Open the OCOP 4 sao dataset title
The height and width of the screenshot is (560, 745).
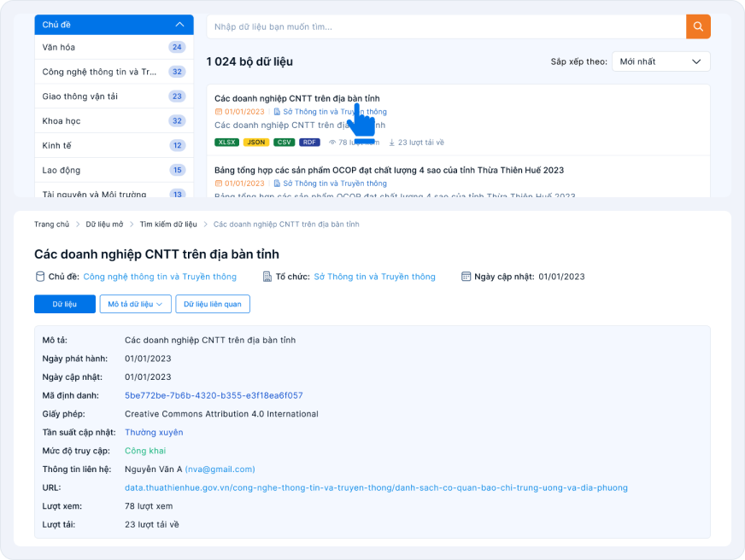point(389,171)
